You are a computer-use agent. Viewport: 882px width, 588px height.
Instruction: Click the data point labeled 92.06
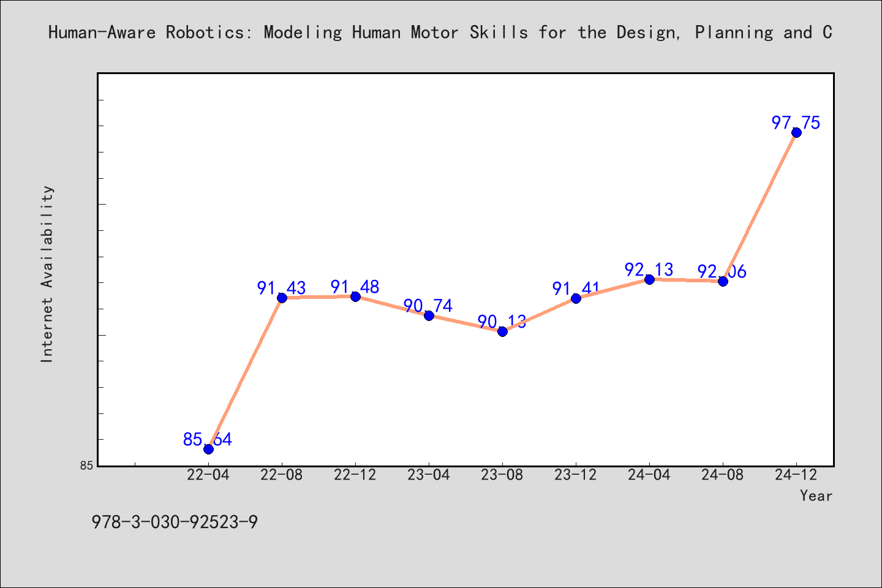tap(723, 281)
